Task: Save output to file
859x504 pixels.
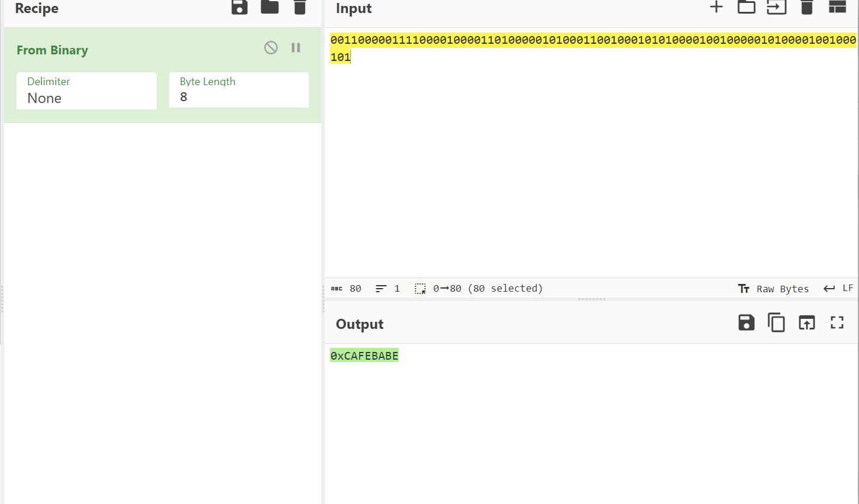Action: click(747, 322)
